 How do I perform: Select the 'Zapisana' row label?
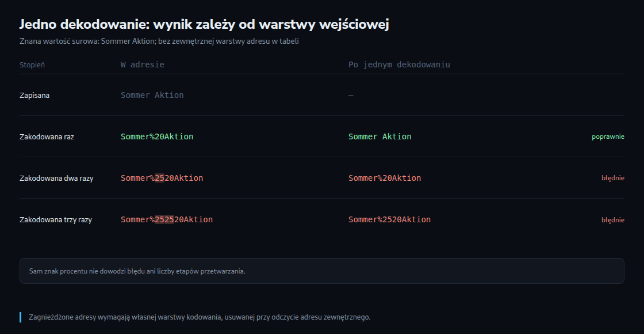34,96
